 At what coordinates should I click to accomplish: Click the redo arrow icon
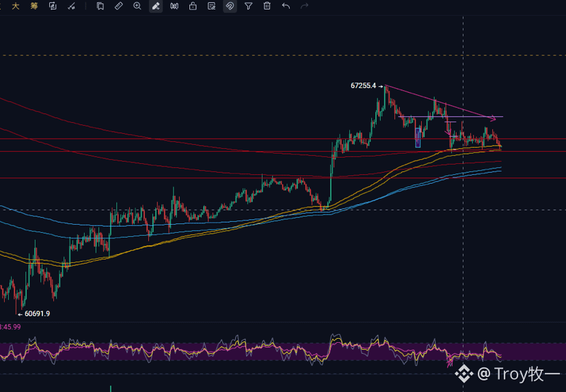[305, 5]
